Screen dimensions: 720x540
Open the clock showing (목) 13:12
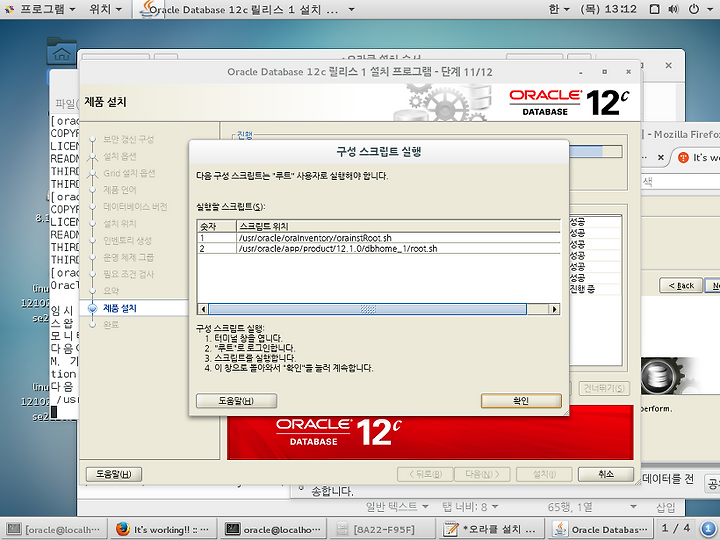coord(608,9)
